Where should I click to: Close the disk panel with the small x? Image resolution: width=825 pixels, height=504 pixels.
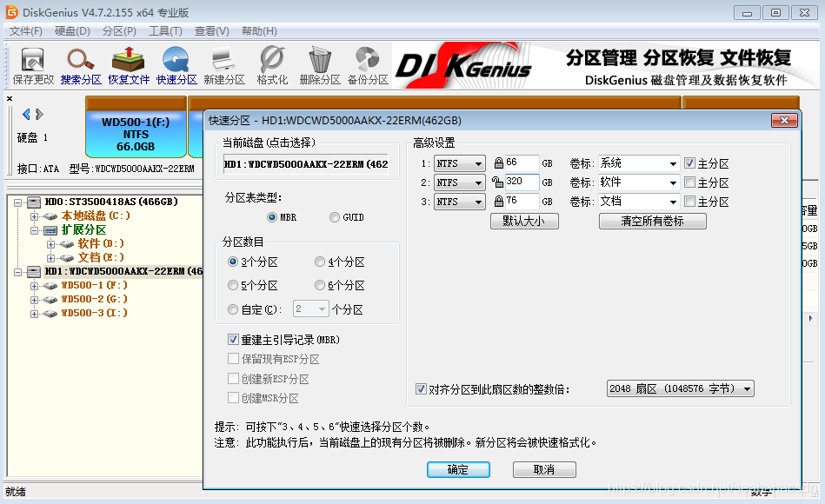pyautogui.click(x=10, y=98)
